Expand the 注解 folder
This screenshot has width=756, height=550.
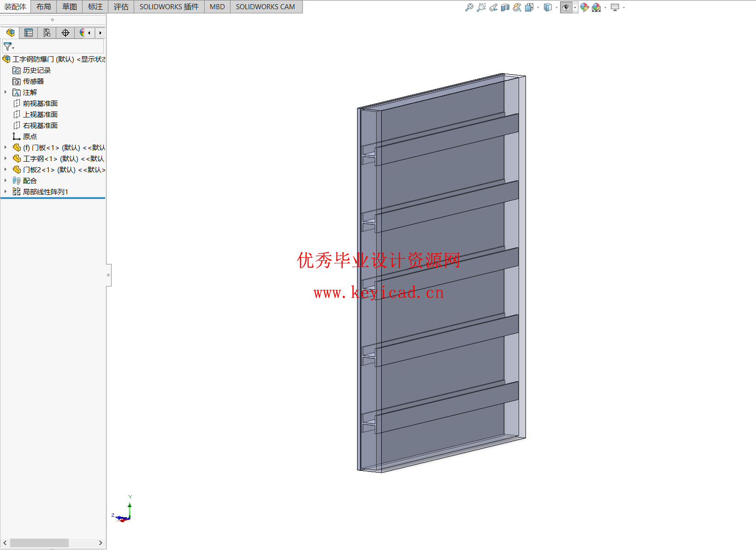click(6, 92)
